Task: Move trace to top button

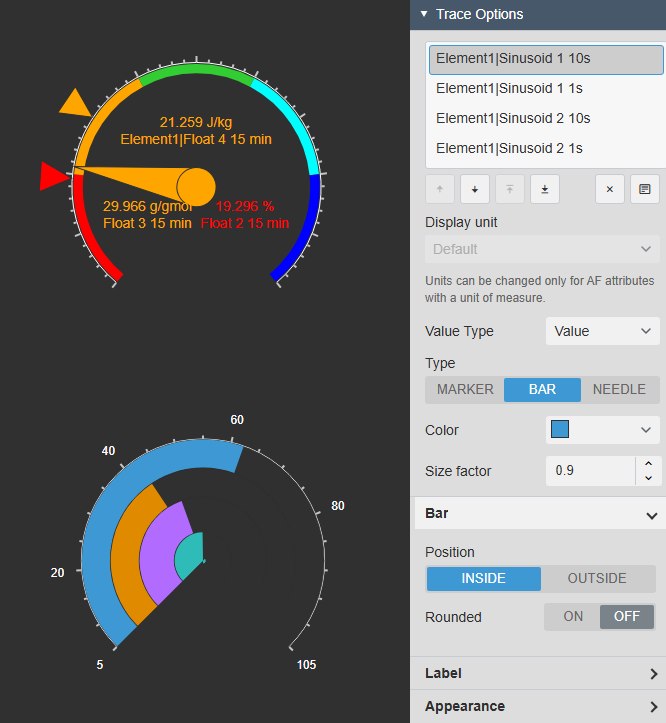Action: click(510, 189)
